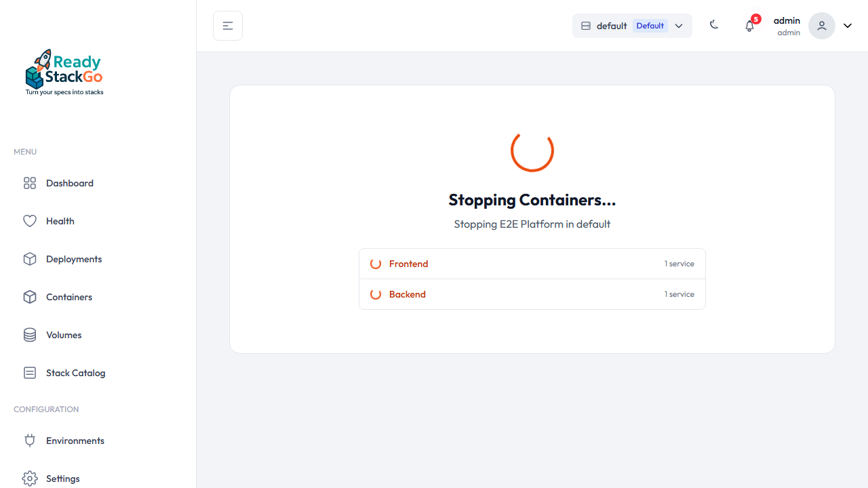Click the Volumes database icon
This screenshot has height=488, width=868.
tap(30, 335)
